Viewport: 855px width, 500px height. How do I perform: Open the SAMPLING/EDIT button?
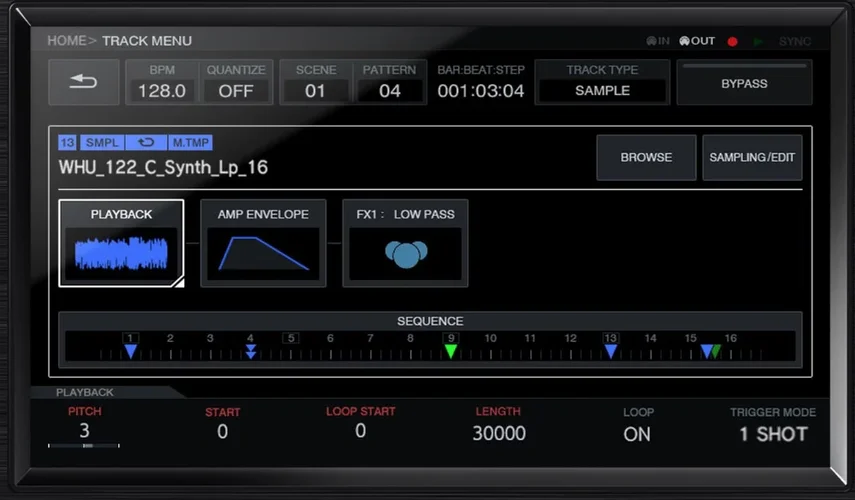point(752,158)
